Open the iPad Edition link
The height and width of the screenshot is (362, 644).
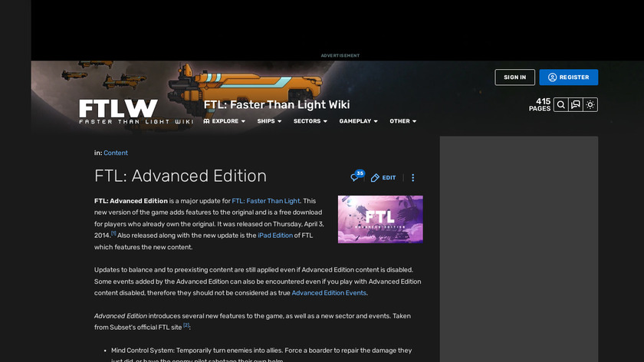(275, 235)
